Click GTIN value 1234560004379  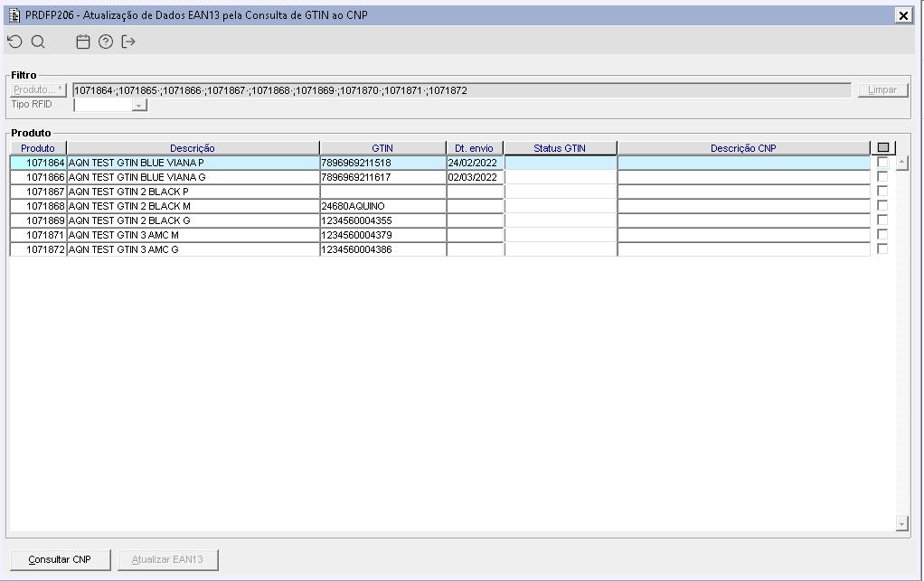point(382,235)
